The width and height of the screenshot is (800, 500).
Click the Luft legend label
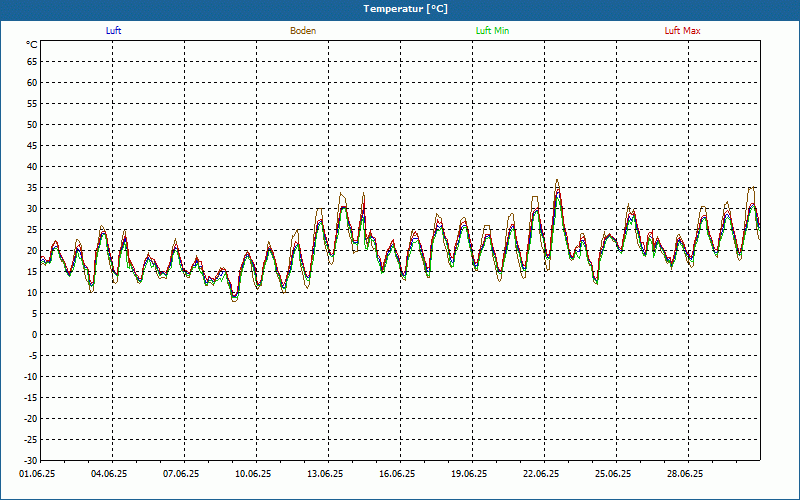click(x=114, y=31)
